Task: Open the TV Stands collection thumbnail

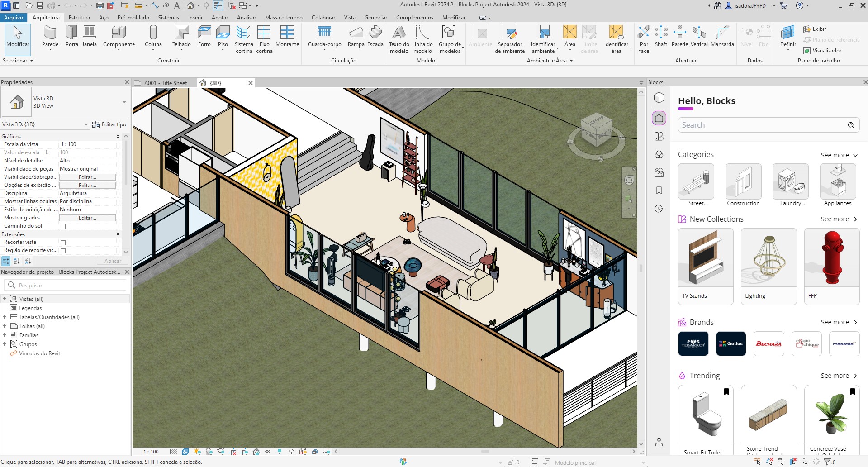Action: click(706, 266)
